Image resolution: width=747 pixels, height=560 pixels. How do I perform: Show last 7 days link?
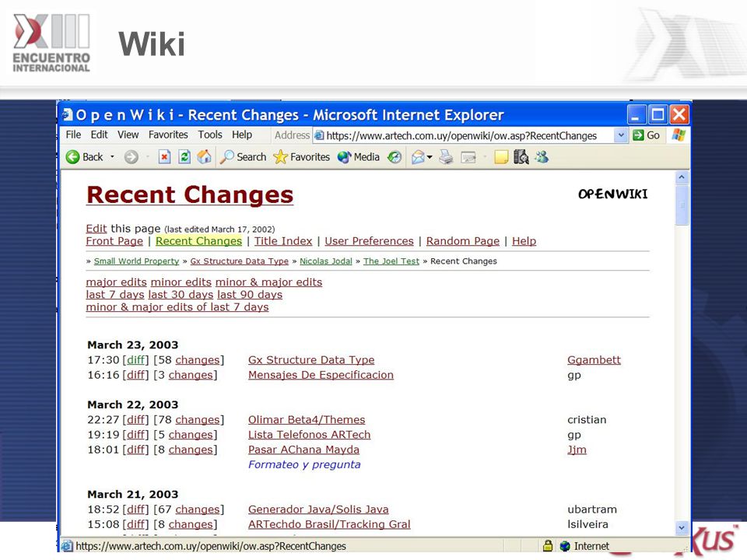tap(115, 294)
